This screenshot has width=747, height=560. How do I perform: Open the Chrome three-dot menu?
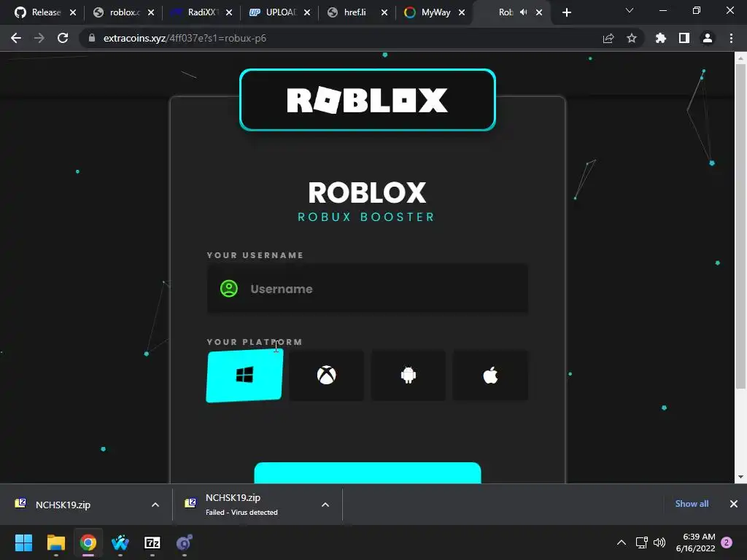[x=731, y=38]
